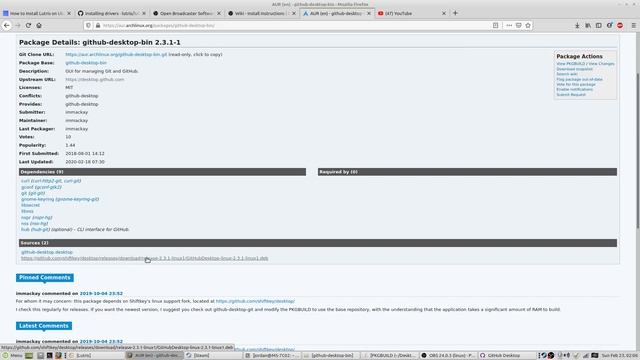The image size is (640, 360).
Task: Open the hub optional dependency link
Action: [x=25, y=229]
